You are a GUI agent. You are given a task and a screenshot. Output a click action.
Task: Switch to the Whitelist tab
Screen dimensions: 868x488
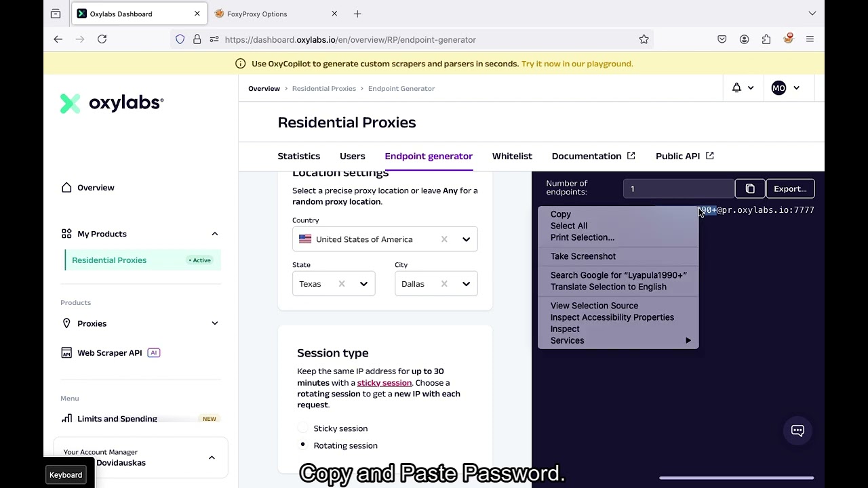point(512,156)
